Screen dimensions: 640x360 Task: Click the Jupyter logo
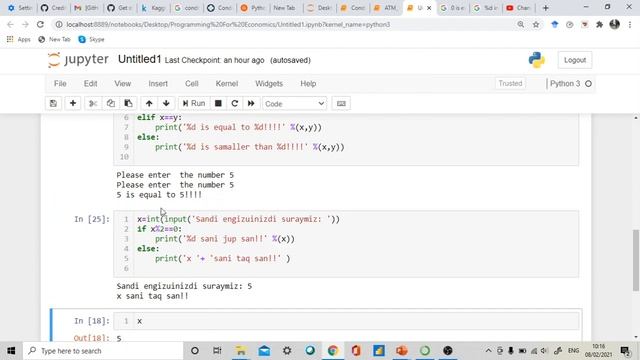78,60
